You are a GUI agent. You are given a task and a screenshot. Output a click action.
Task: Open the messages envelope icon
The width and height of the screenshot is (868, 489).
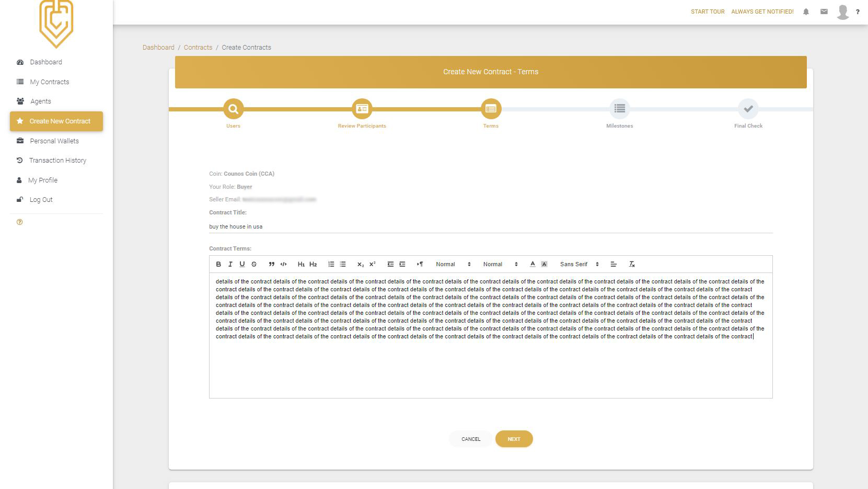tap(824, 12)
